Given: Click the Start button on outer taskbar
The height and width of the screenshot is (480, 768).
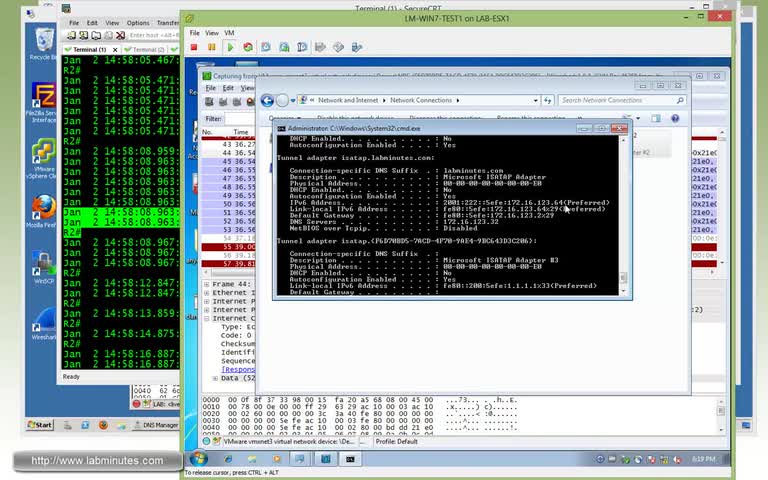Looking at the screenshot, I should (39, 425).
